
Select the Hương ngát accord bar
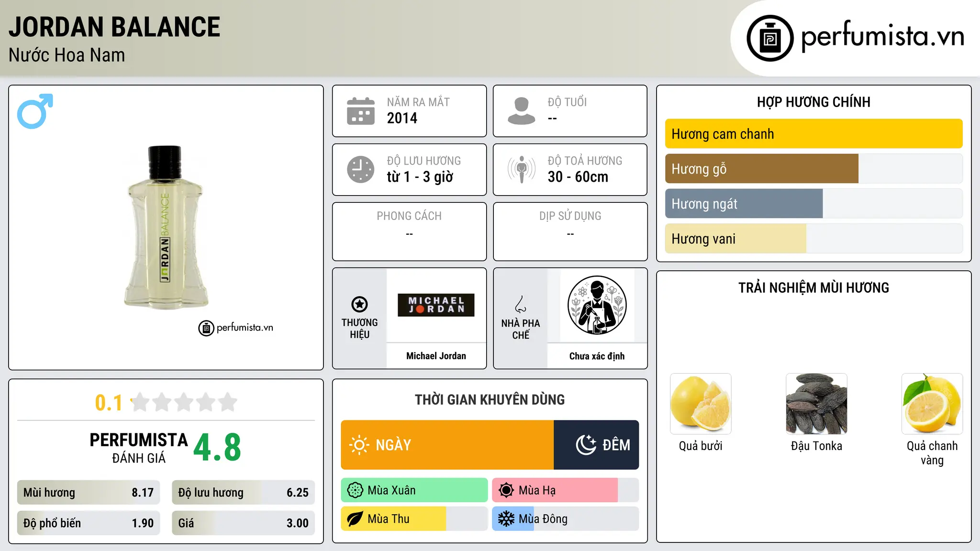(813, 204)
